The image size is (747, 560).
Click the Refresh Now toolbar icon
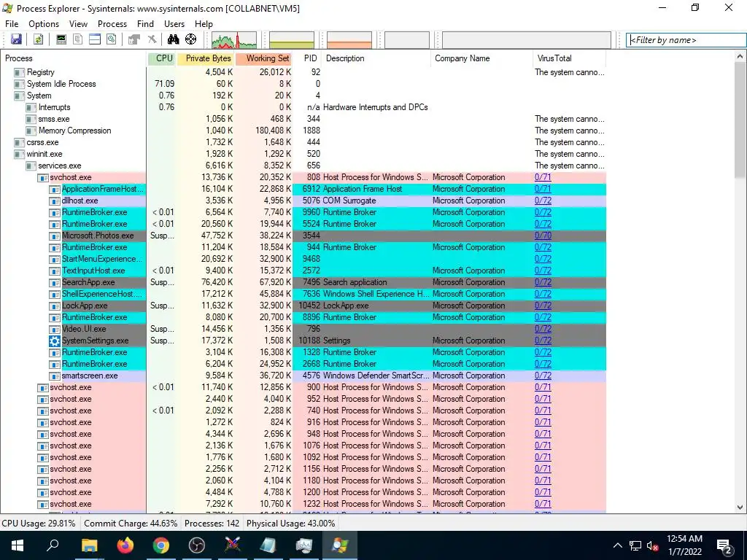point(38,39)
